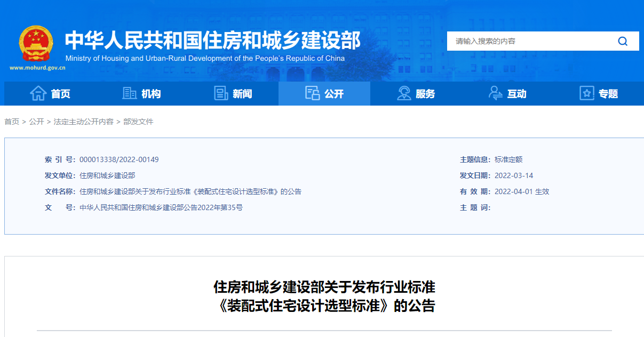This screenshot has width=644, height=337.
Task: Click the ministry site title text
Action: click(212, 41)
